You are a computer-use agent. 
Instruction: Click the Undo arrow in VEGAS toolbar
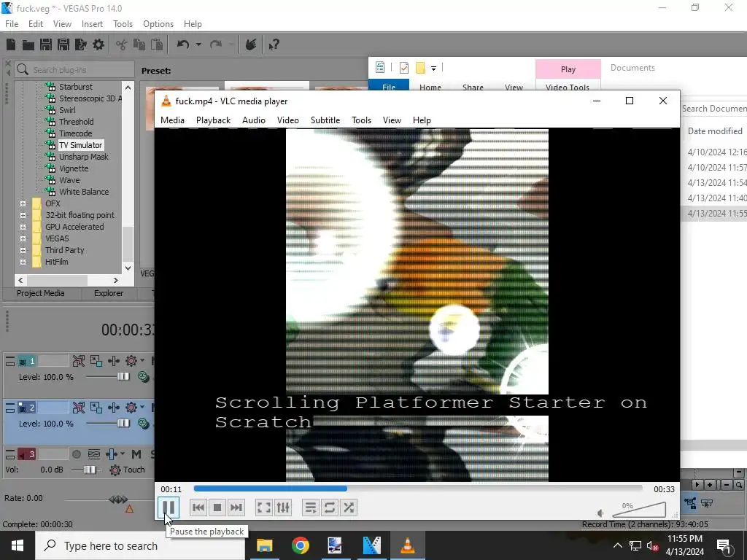(x=183, y=44)
